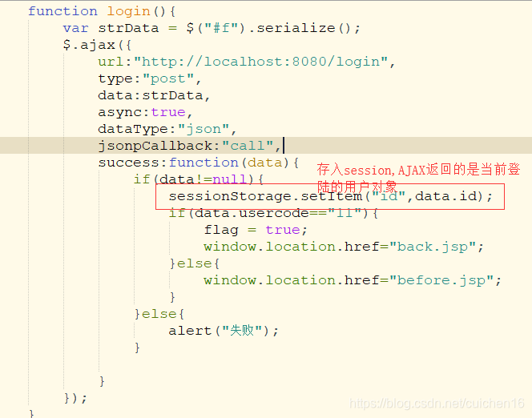The width and height of the screenshot is (532, 418).
Task: Click the 'sessionStorage.setItem' statement
Action: pos(330,196)
